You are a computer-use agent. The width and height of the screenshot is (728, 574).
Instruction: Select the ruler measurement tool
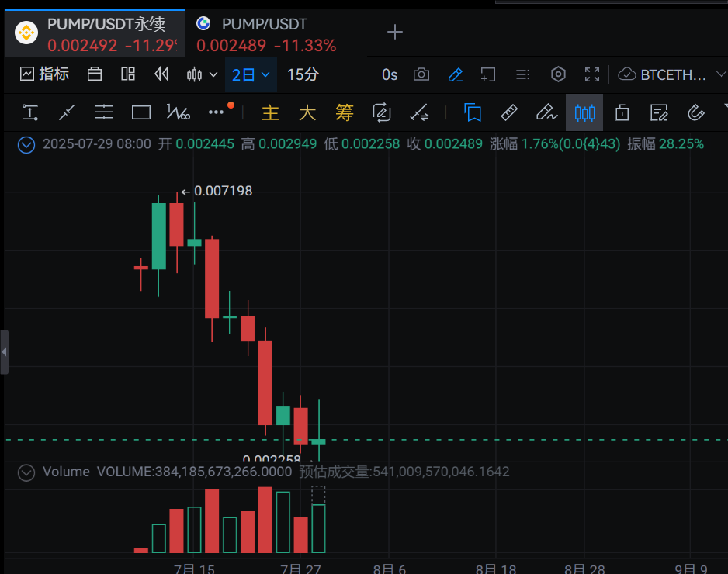[x=509, y=113]
